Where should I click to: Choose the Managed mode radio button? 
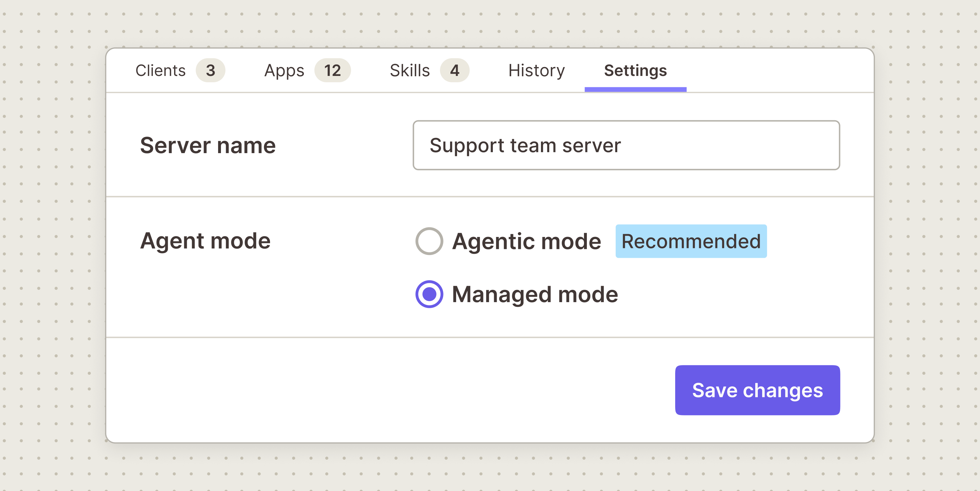429,294
